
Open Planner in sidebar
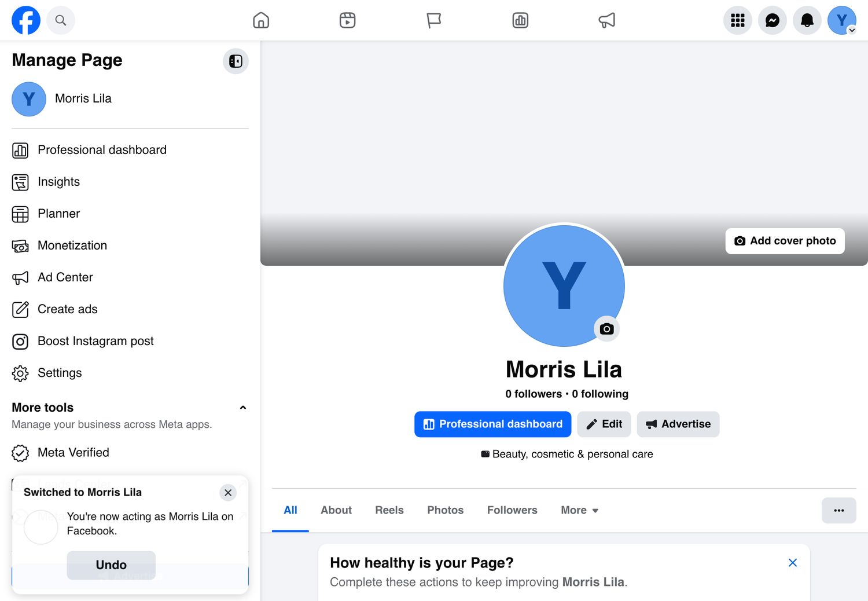pyautogui.click(x=130, y=214)
